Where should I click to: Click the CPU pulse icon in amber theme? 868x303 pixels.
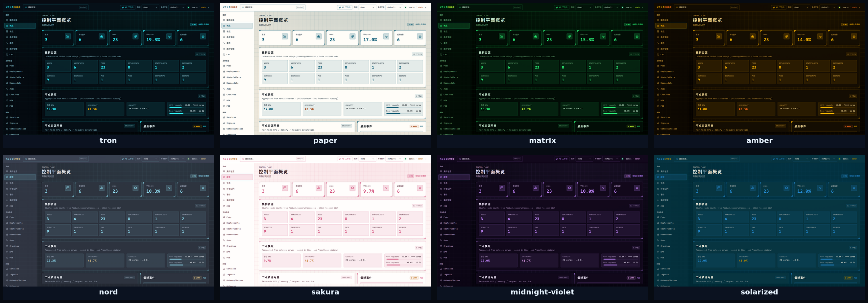pyautogui.click(x=820, y=37)
